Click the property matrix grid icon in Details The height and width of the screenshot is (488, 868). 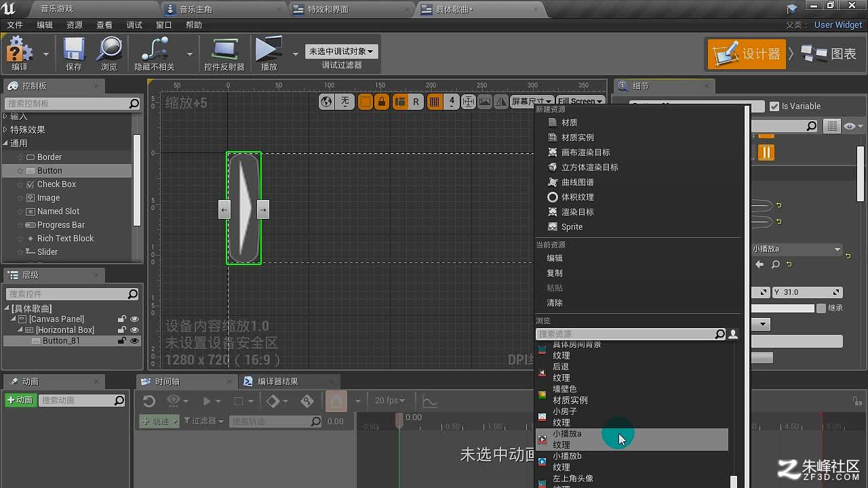pos(832,126)
